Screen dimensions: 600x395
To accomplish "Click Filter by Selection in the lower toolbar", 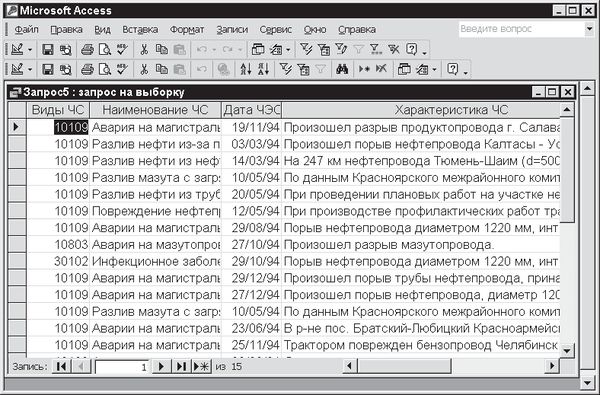I will tap(286, 69).
